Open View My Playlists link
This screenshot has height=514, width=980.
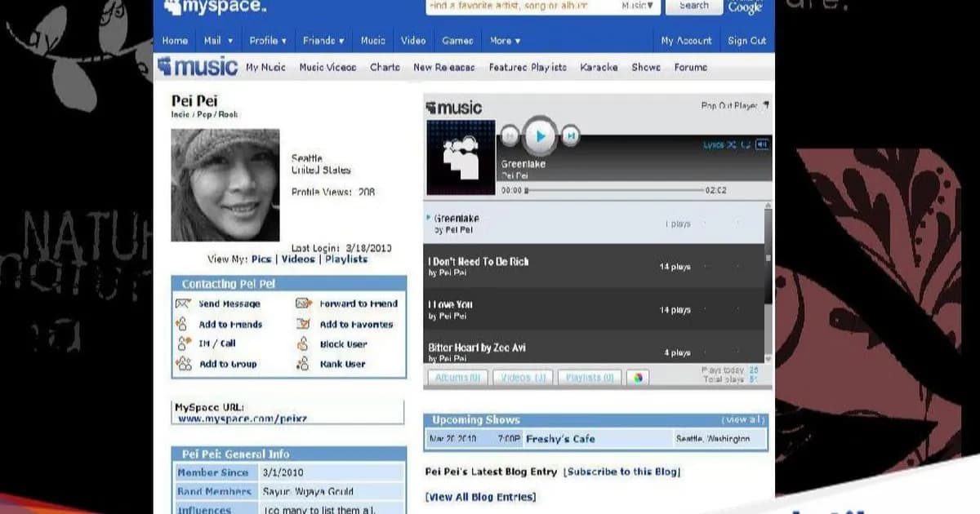pos(346,259)
